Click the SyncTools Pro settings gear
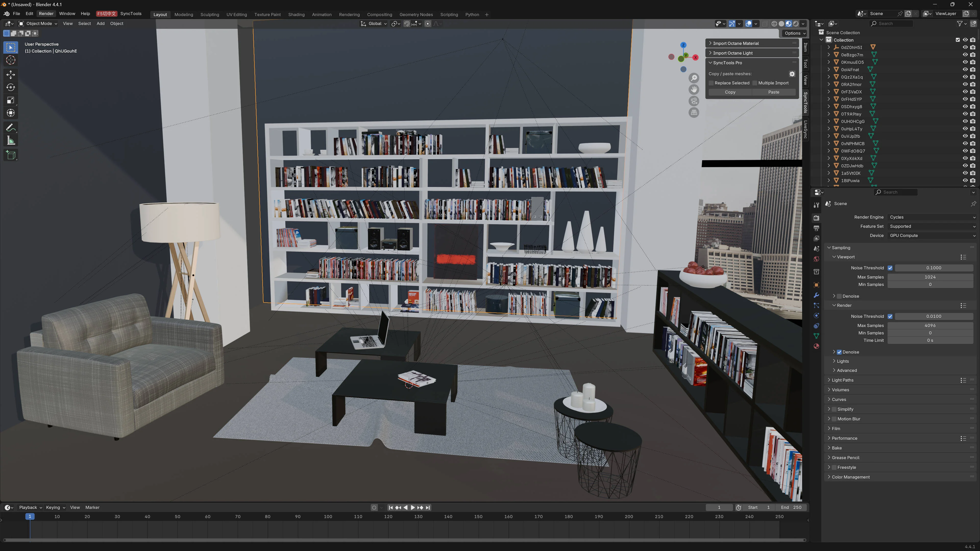 pos(792,74)
